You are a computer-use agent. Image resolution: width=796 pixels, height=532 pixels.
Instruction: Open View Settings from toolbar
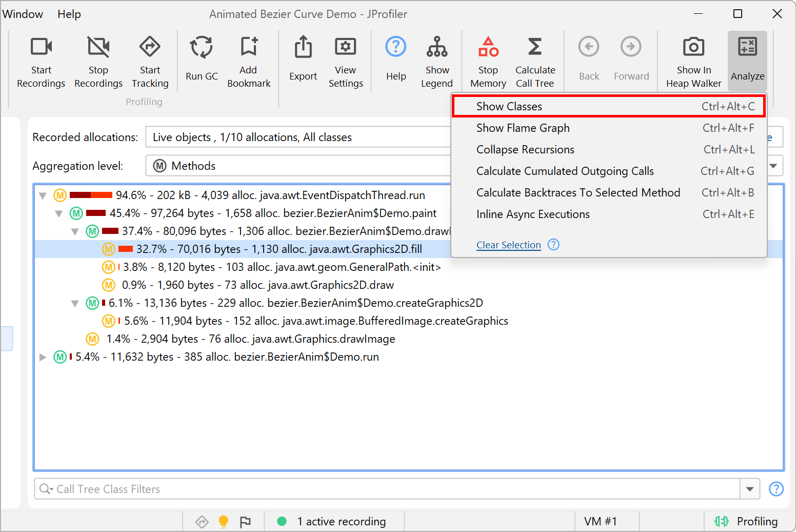345,47
